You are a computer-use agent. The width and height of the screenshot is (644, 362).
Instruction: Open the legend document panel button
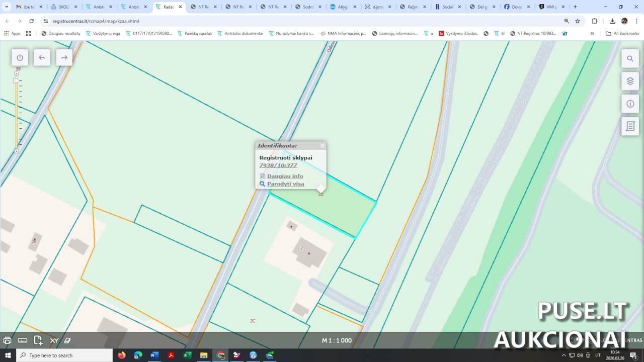click(630, 126)
